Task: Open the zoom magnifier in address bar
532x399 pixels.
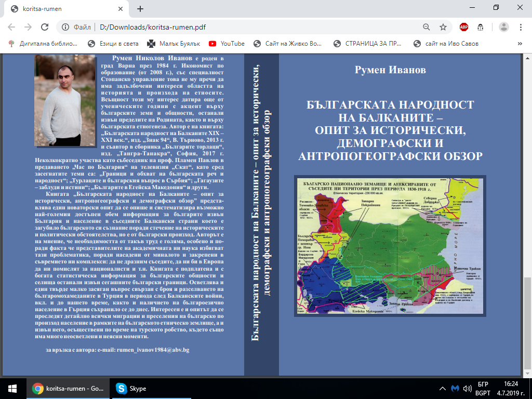Action: [x=427, y=27]
